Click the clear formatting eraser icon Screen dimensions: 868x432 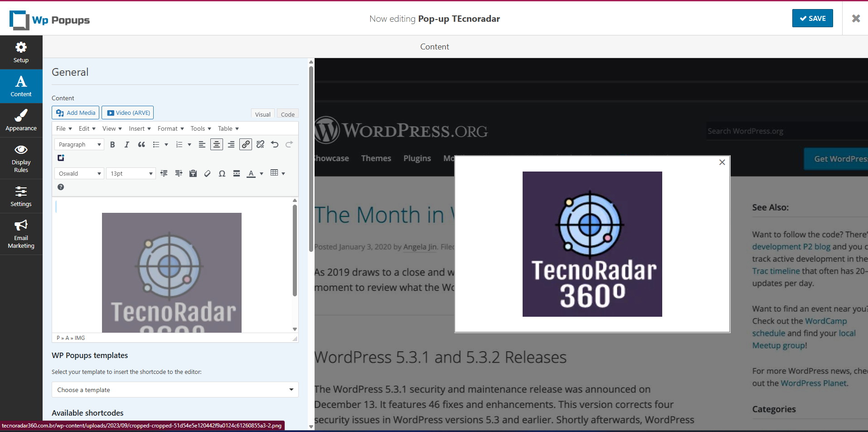click(208, 173)
